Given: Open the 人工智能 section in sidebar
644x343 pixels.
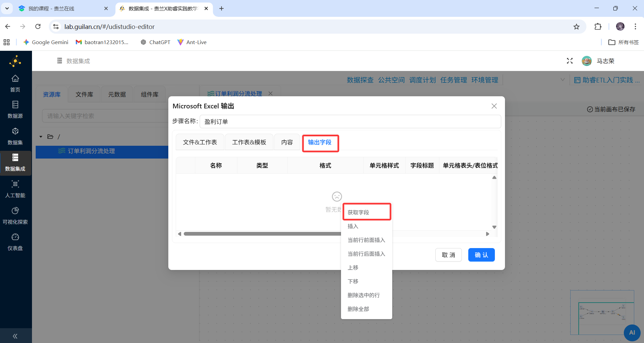Looking at the screenshot, I should [15, 188].
